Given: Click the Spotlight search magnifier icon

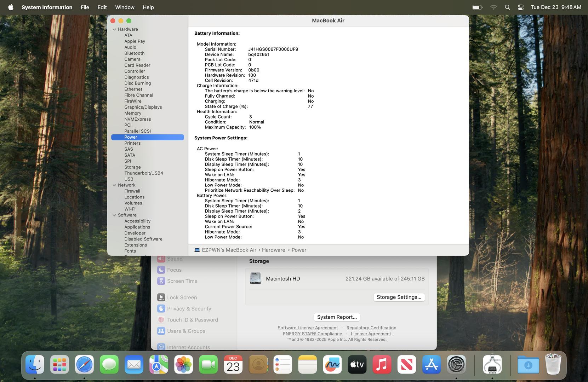Looking at the screenshot, I should point(507,7).
